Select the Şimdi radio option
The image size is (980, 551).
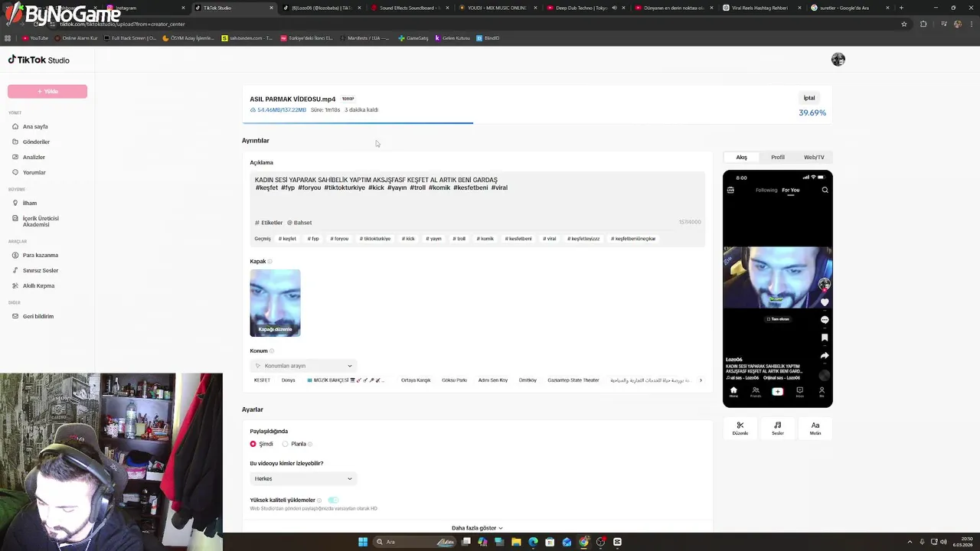[253, 444]
